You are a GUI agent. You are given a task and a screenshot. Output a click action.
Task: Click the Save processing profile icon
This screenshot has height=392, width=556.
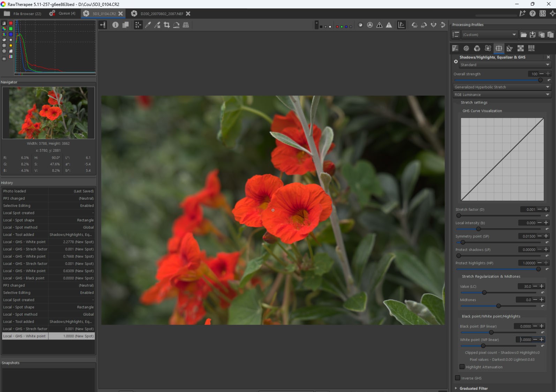(533, 34)
